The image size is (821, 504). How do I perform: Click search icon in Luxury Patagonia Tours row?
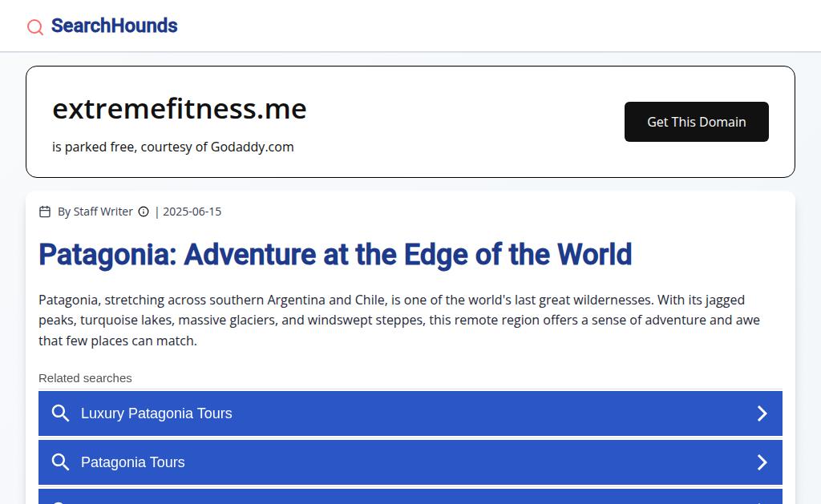click(60, 413)
